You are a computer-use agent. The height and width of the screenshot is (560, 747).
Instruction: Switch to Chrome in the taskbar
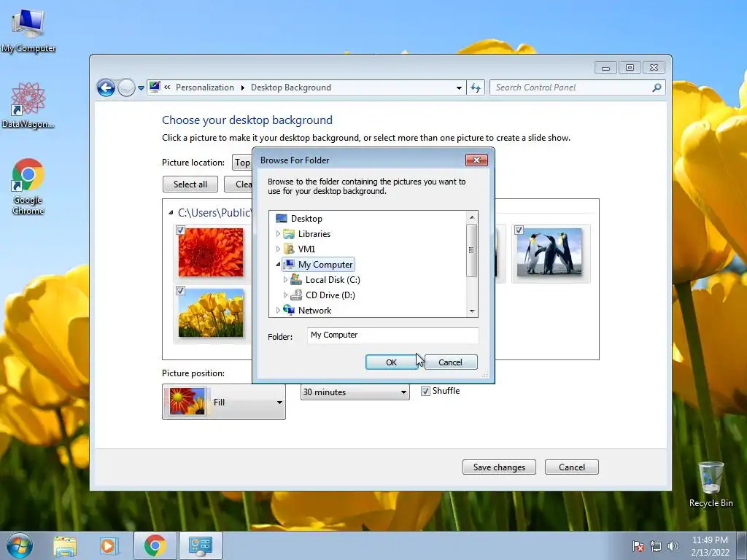click(155, 545)
